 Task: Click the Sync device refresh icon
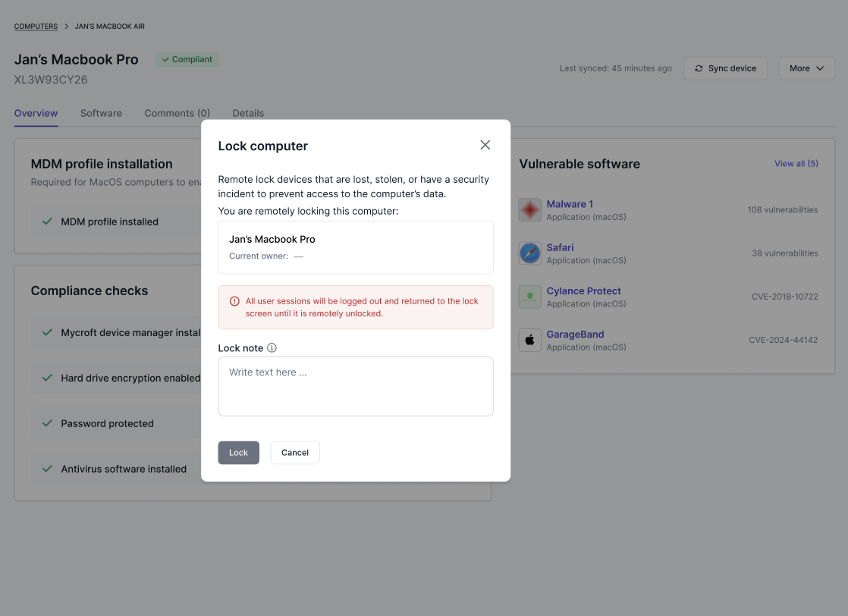click(x=698, y=68)
